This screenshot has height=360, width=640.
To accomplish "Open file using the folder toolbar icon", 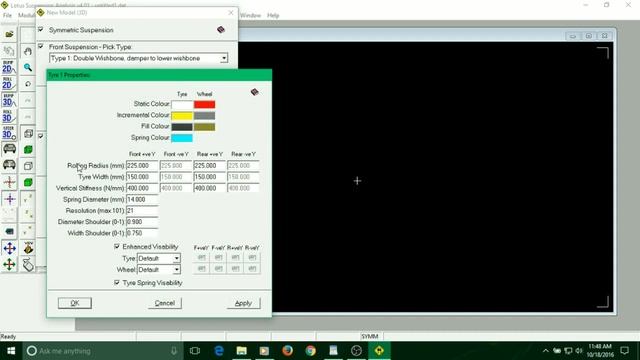I will 9,34.
